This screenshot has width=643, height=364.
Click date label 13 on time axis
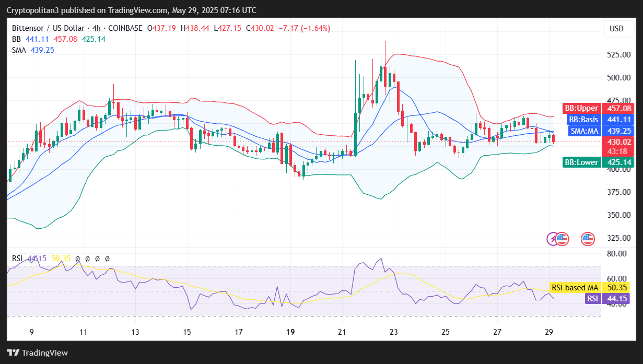[x=135, y=332]
